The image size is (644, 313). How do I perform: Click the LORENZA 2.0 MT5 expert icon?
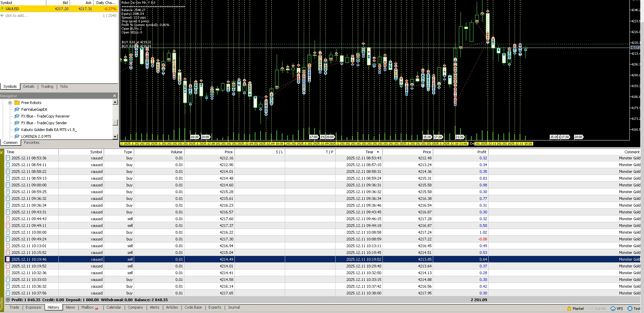pos(17,136)
